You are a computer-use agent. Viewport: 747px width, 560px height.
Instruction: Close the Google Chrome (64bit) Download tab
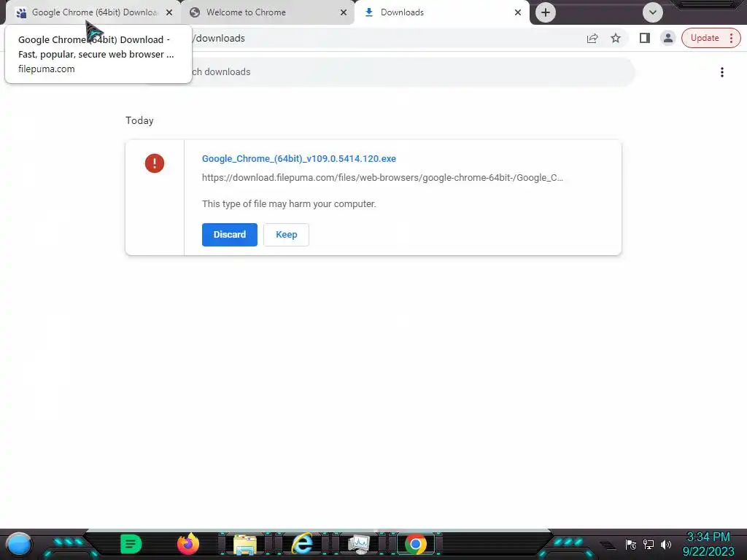[169, 12]
